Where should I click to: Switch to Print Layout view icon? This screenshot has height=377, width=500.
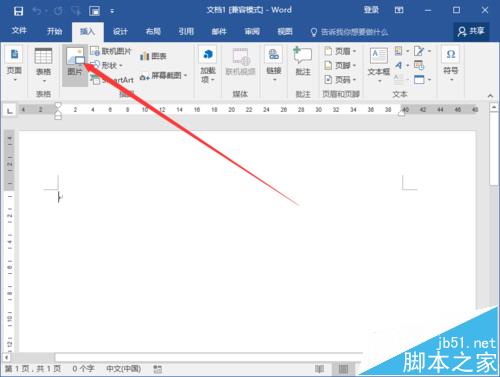(343, 369)
